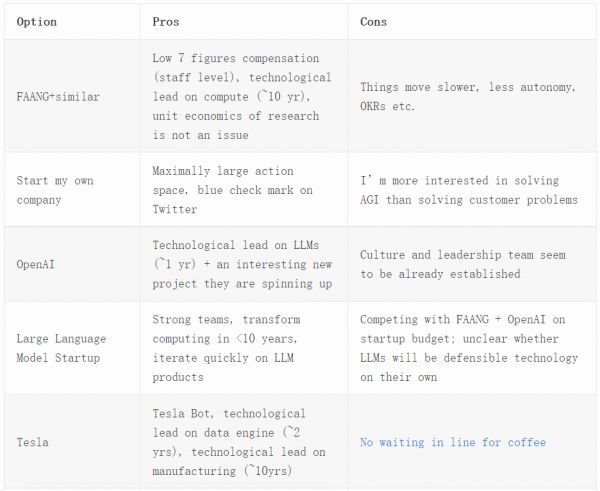This screenshot has height=491, width=600.
Task: Click the OpenAI option cell
Action: (36, 264)
